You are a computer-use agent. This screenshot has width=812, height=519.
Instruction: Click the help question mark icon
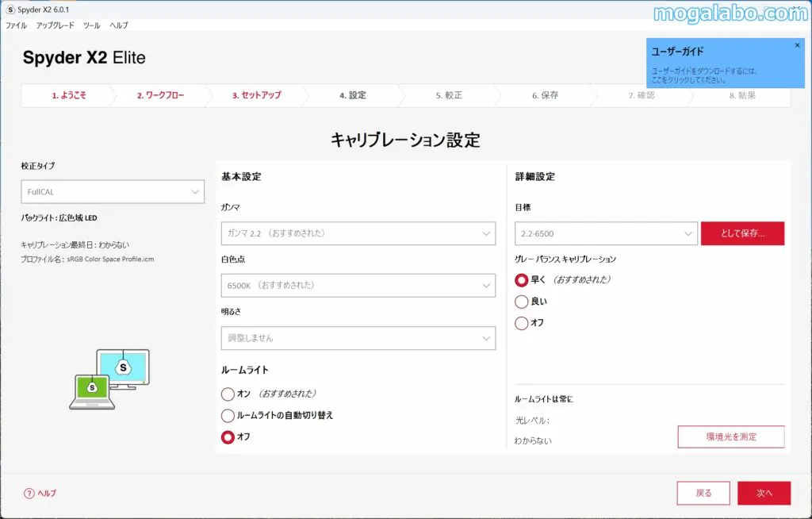point(30,493)
